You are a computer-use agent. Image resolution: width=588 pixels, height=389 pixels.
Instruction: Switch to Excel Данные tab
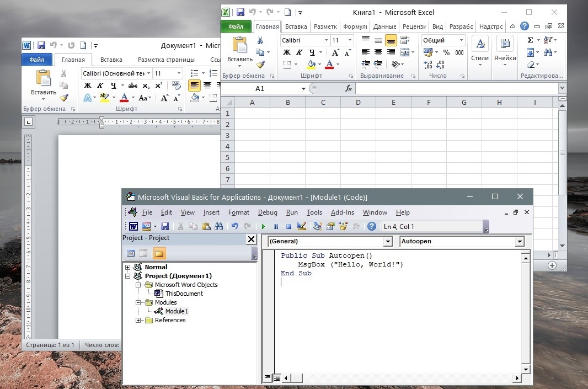tap(384, 26)
